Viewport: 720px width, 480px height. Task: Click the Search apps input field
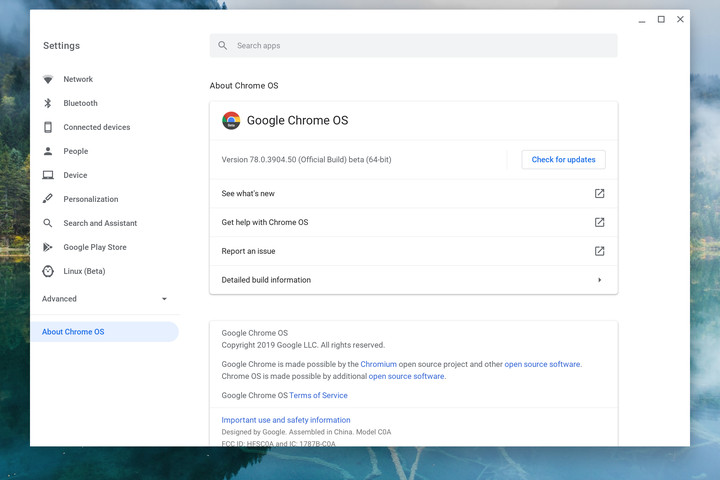(413, 45)
